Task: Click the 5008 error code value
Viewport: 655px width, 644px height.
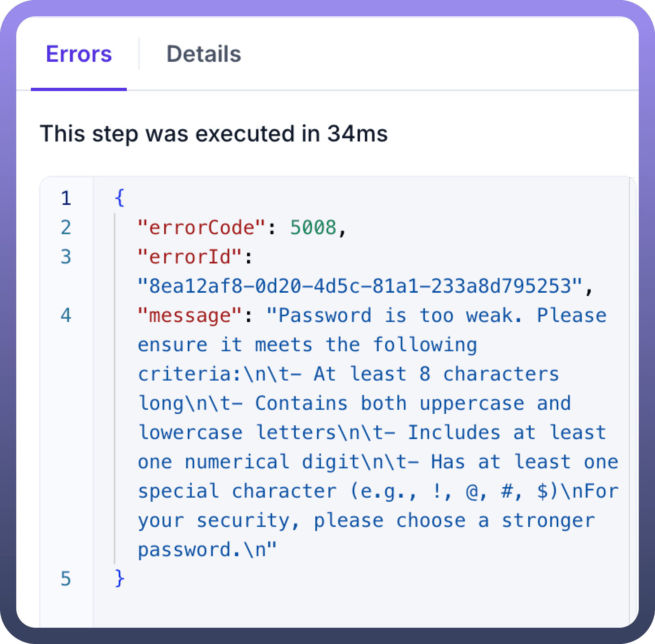Action: (313, 228)
